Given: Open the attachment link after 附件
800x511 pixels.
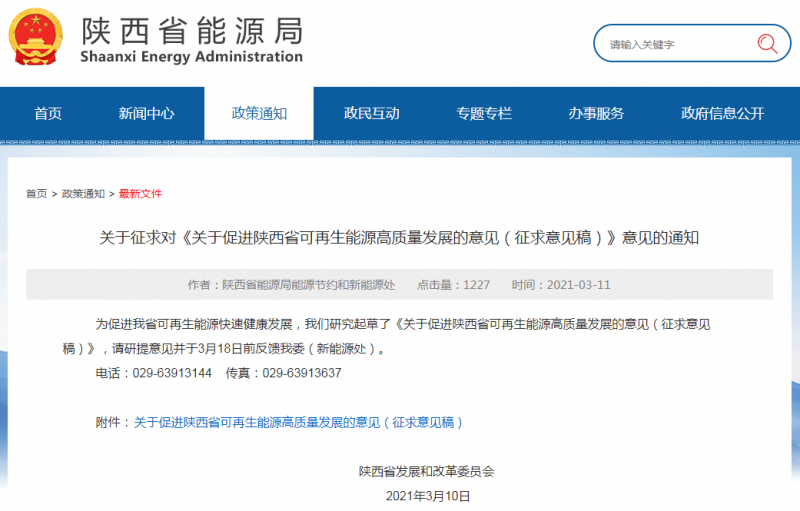Looking at the screenshot, I should tap(299, 423).
